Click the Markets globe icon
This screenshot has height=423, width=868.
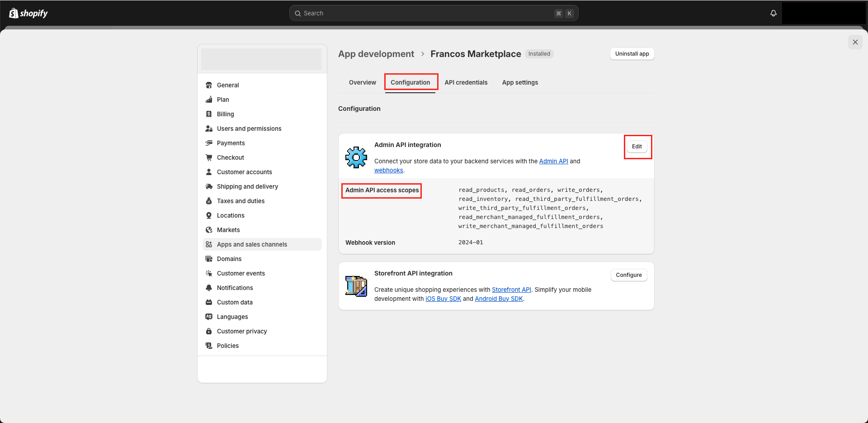[x=209, y=230]
